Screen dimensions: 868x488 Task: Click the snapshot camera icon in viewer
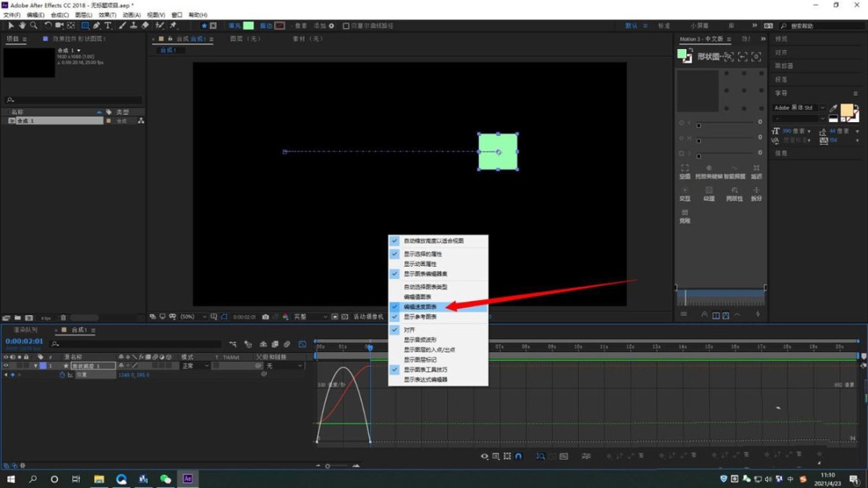point(265,317)
